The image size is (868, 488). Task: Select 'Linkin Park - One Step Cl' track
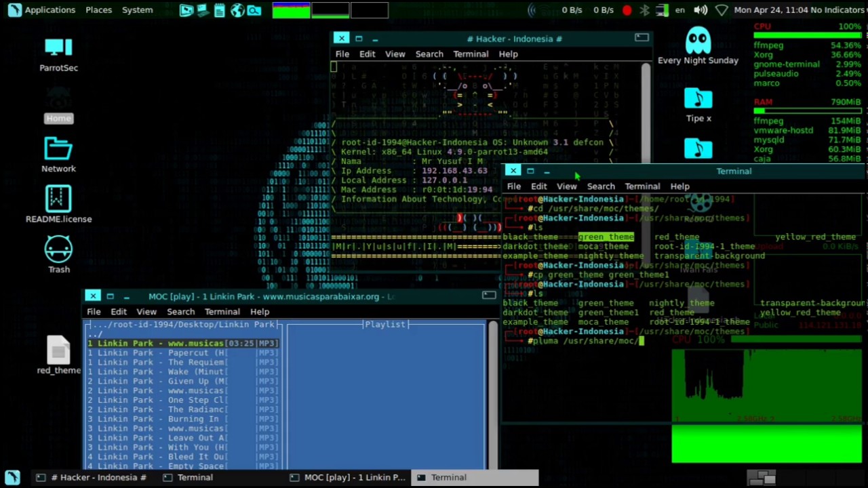coord(182,401)
